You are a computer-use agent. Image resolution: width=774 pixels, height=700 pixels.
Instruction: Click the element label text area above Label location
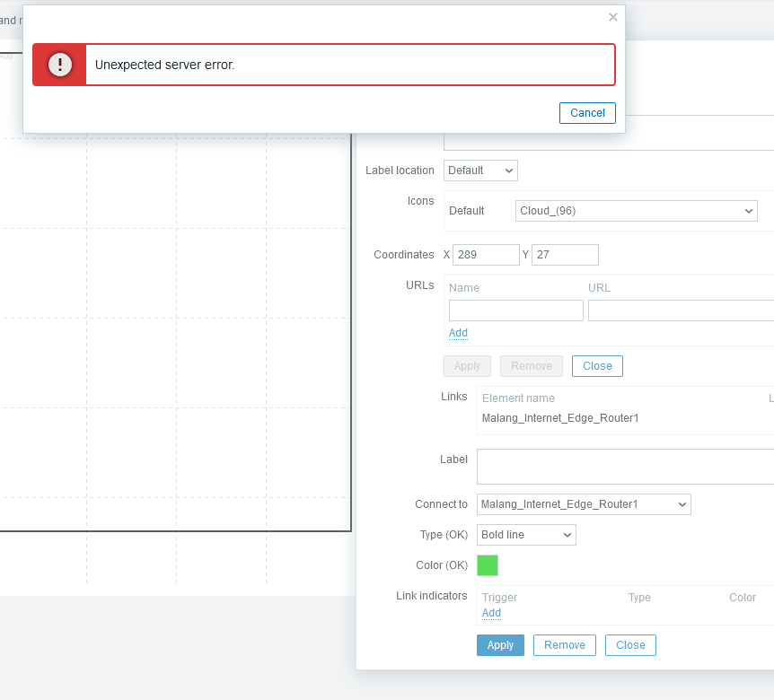coord(609,142)
